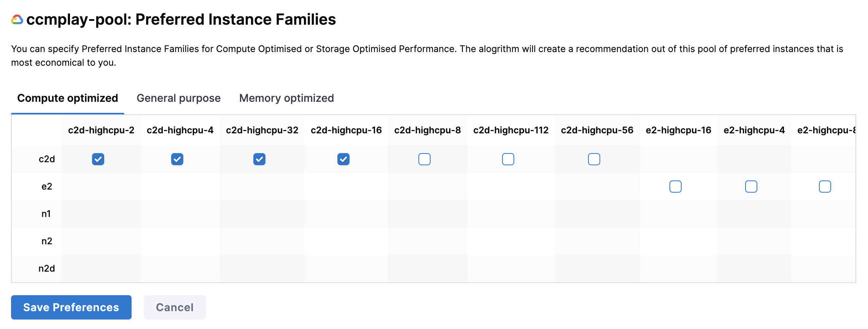Click the Google Cloud logo icon
This screenshot has height=329, width=868.
coord(17,20)
